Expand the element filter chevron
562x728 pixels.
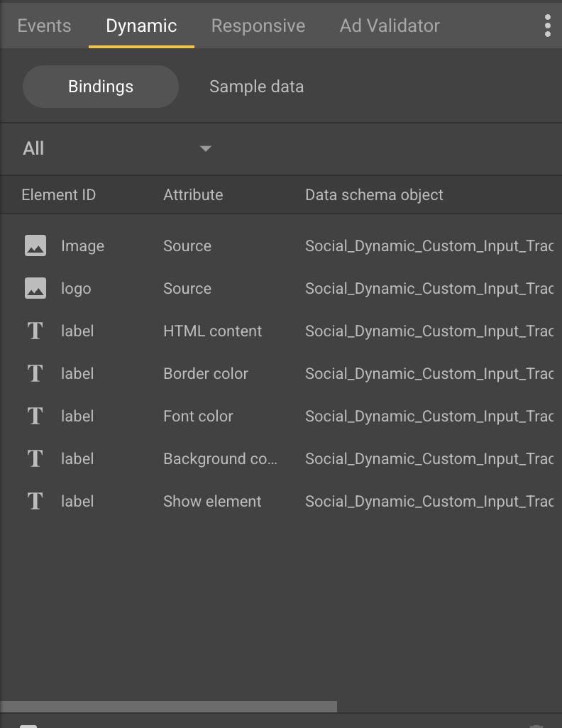pos(206,149)
